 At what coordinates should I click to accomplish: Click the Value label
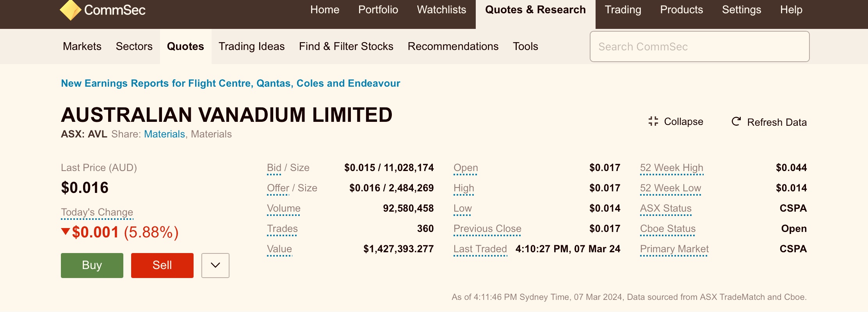point(279,249)
